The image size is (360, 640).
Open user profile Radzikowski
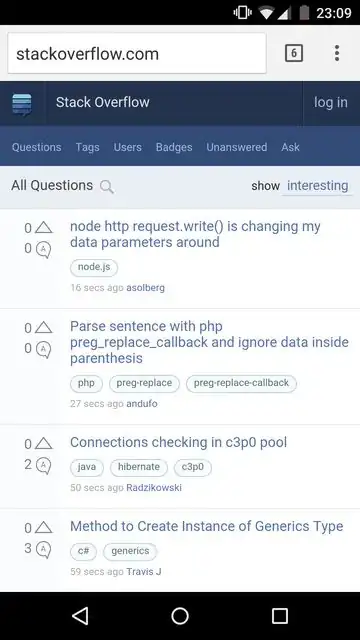tap(154, 488)
